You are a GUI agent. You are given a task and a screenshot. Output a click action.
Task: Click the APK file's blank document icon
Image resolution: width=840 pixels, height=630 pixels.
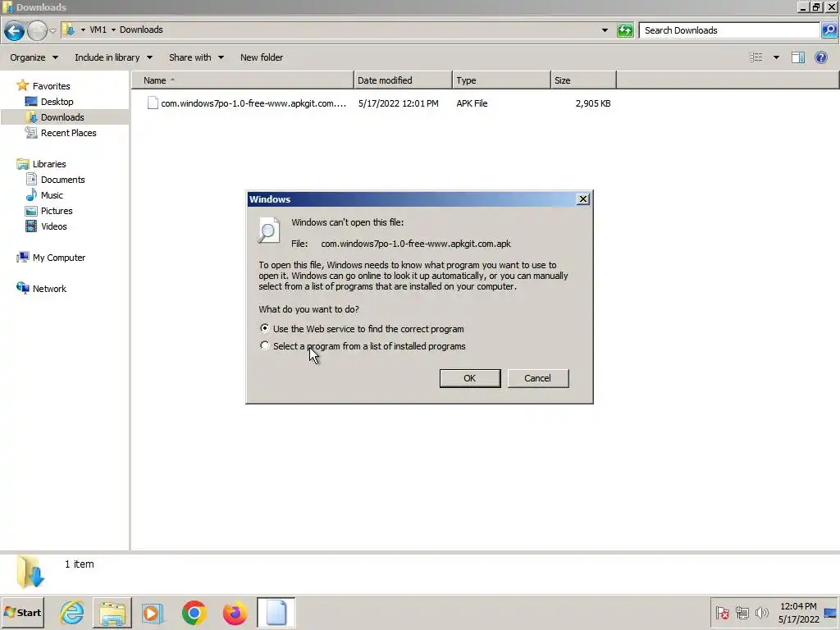[153, 103]
